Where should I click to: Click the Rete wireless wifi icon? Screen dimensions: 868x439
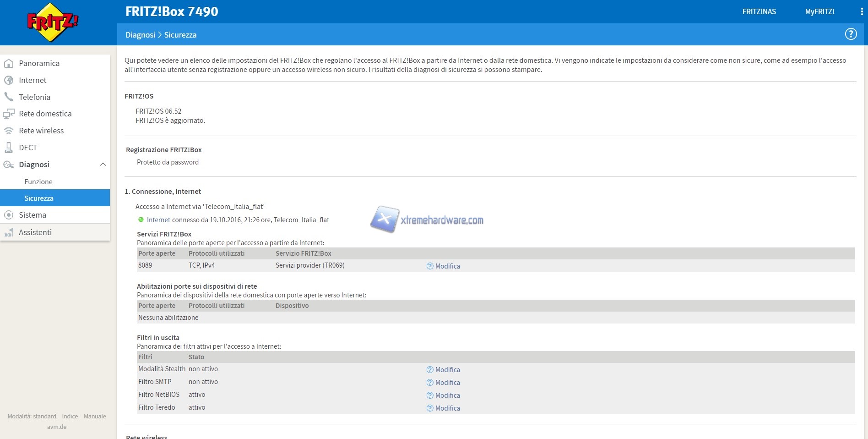pos(9,131)
